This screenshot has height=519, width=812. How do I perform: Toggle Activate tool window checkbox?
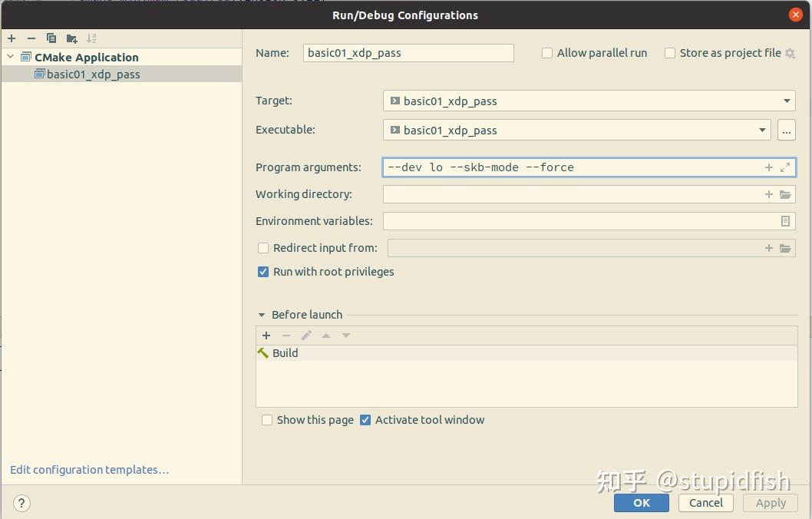pyautogui.click(x=365, y=420)
